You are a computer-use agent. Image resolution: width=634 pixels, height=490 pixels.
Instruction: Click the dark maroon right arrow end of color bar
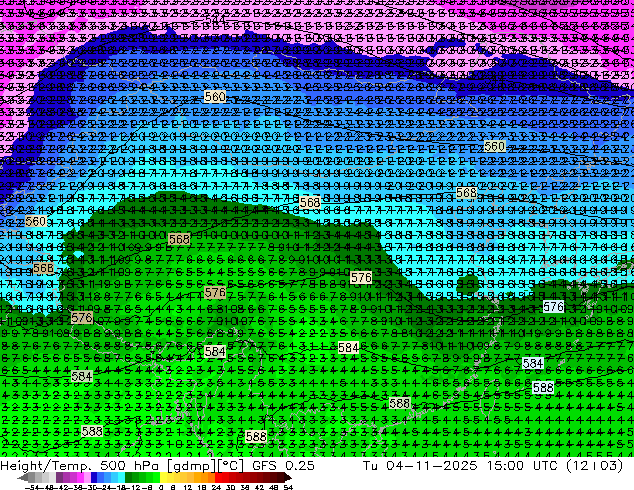pyautogui.click(x=288, y=477)
